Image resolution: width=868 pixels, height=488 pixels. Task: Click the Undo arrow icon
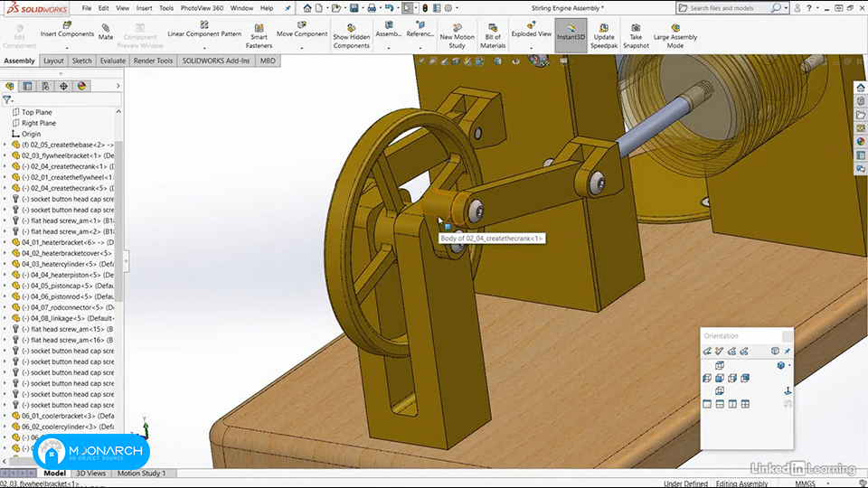pyautogui.click(x=389, y=8)
